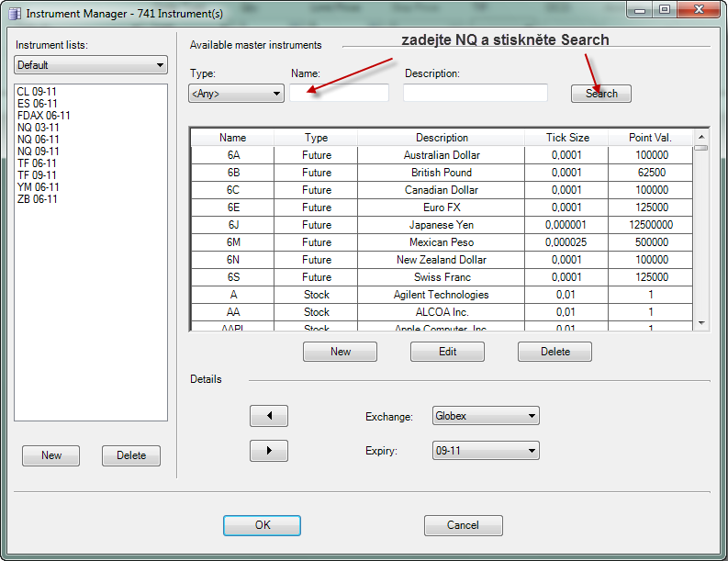Image resolution: width=728 pixels, height=561 pixels.
Task: Minimize the Instrument Manager window
Action: [640, 10]
